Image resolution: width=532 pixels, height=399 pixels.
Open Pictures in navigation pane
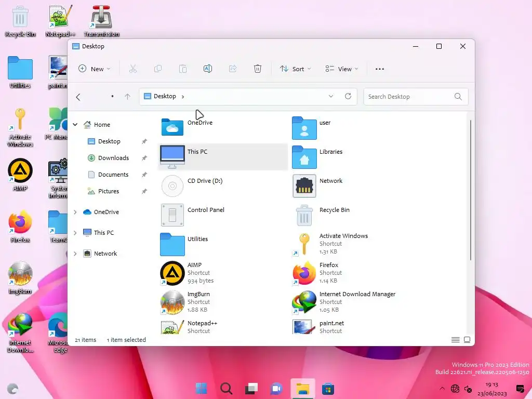[x=109, y=191]
